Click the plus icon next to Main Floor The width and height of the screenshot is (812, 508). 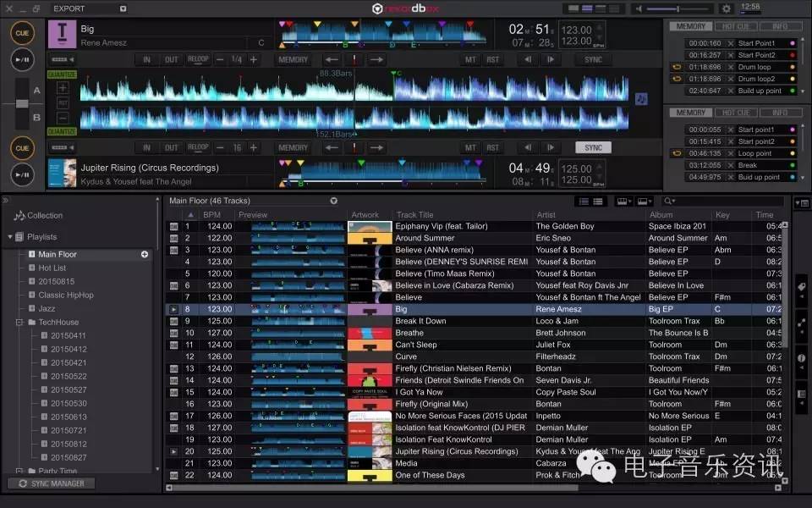click(x=145, y=254)
